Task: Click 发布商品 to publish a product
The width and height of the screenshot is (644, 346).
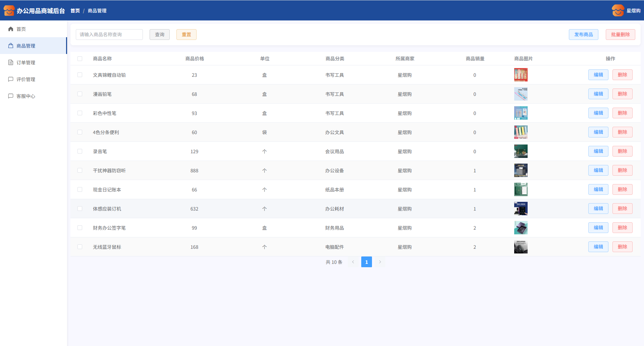Action: [583, 35]
